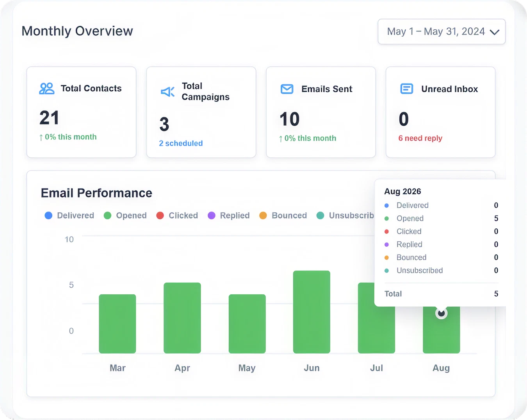Image resolution: width=527 pixels, height=420 pixels.
Task: Click the red Clicked legend color dot
Action: (x=160, y=215)
